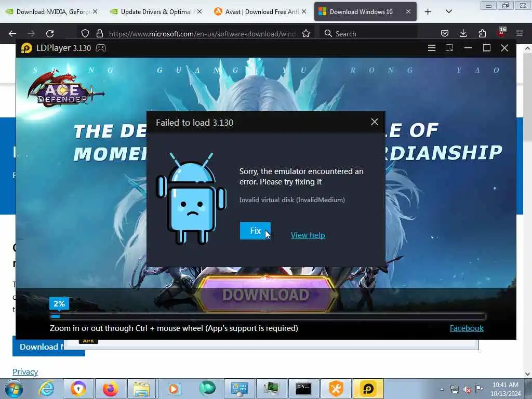The image size is (532, 399).
Task: Open the orange wrench tool taskbar icon
Action: 336,389
